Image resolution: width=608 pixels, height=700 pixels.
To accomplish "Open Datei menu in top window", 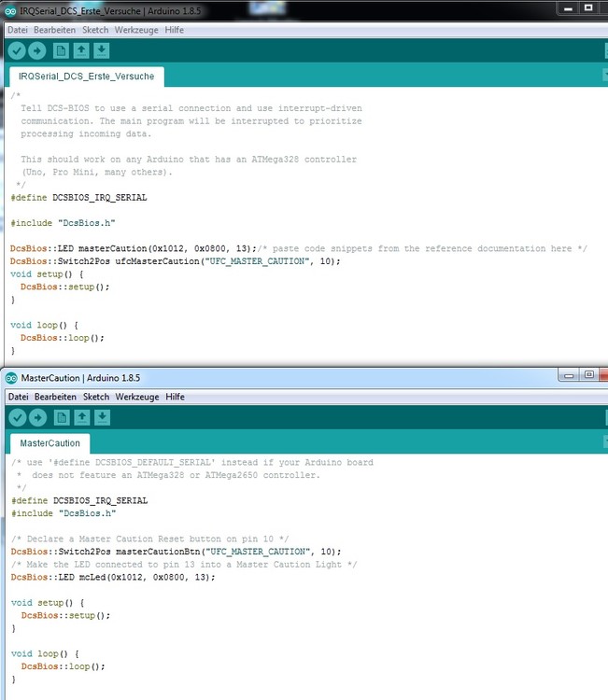I will point(18,30).
